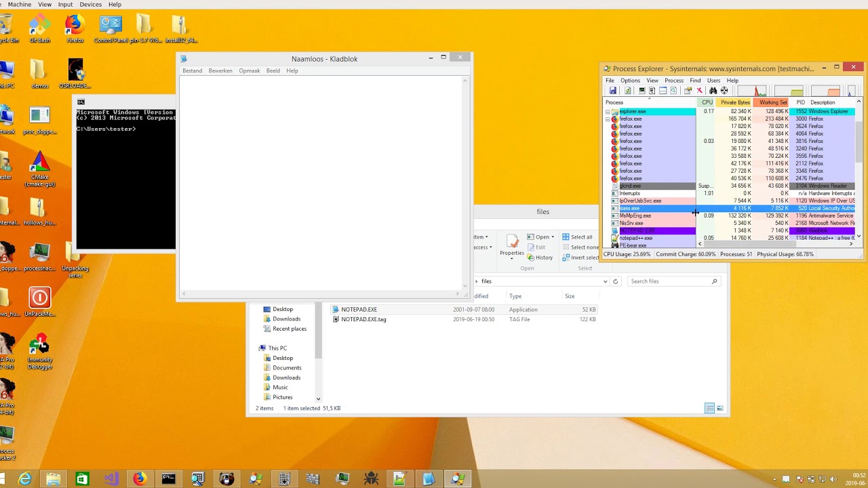
Task: Open Opmaak menu in Kladblok
Action: pyautogui.click(x=250, y=70)
